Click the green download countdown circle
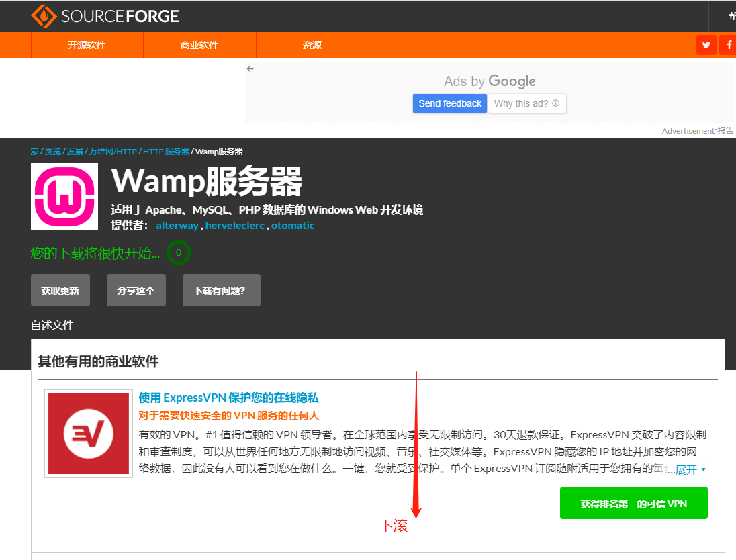The width and height of the screenshot is (736, 560). point(178,253)
